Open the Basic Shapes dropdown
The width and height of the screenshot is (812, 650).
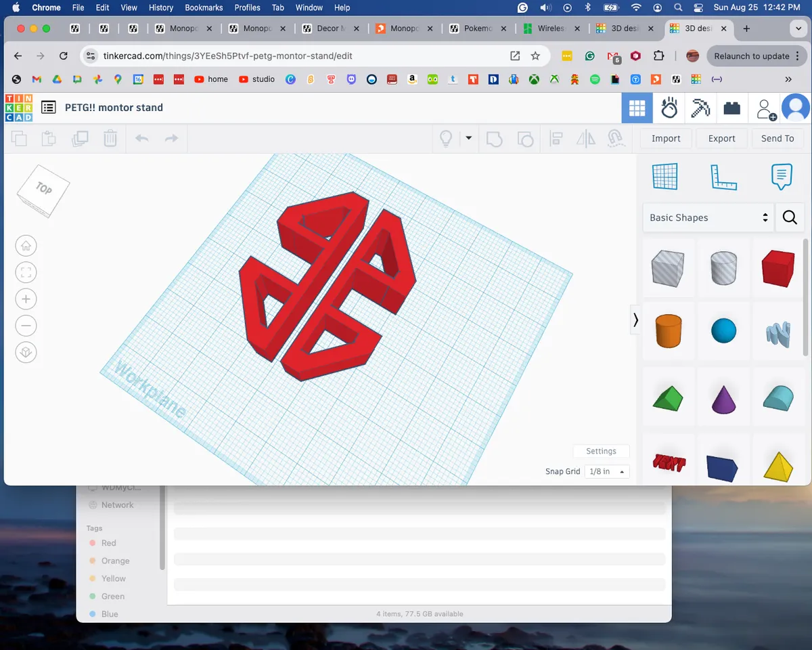708,217
